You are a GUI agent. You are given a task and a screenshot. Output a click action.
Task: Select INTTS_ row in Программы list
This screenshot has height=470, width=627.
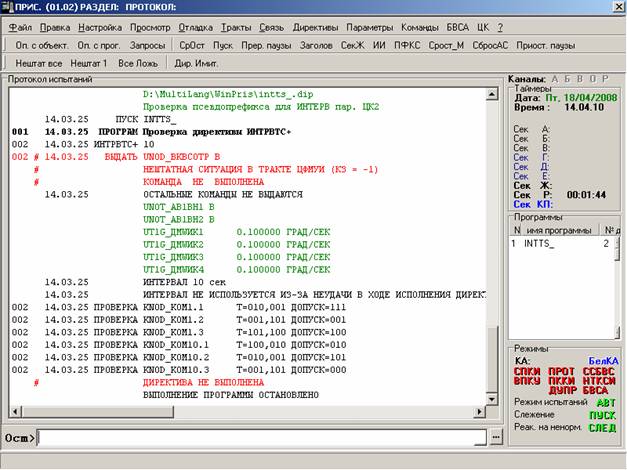coord(562,244)
